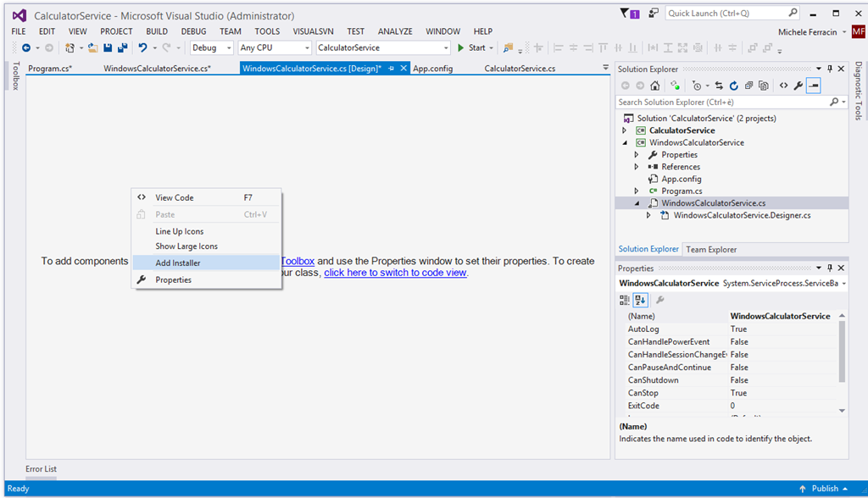Viewport: 868px width, 498px height.
Task: Click the Undo toolbar icon
Action: (142, 48)
